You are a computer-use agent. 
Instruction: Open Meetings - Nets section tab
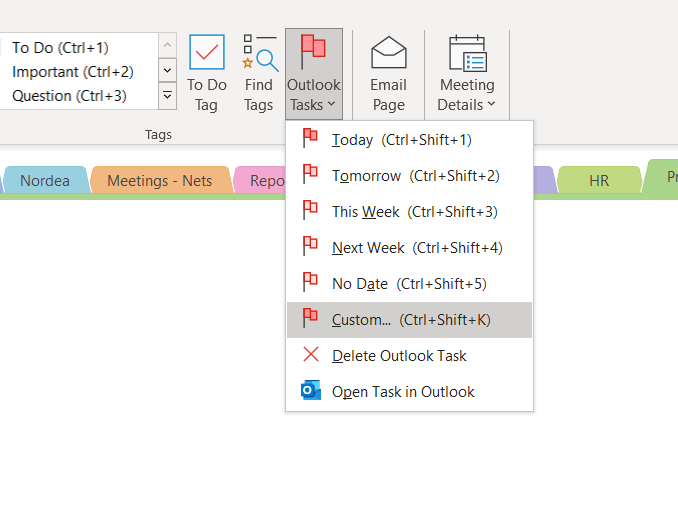coord(160,180)
